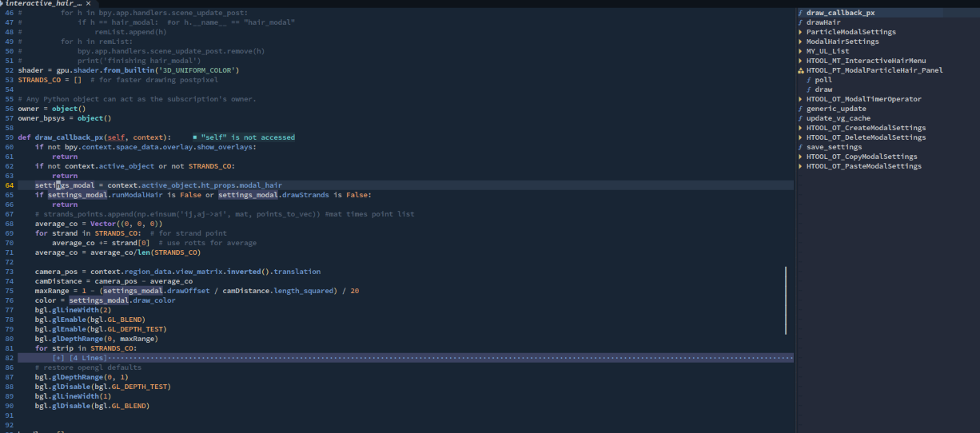Click the '"self" is not accessed' hint

point(244,137)
